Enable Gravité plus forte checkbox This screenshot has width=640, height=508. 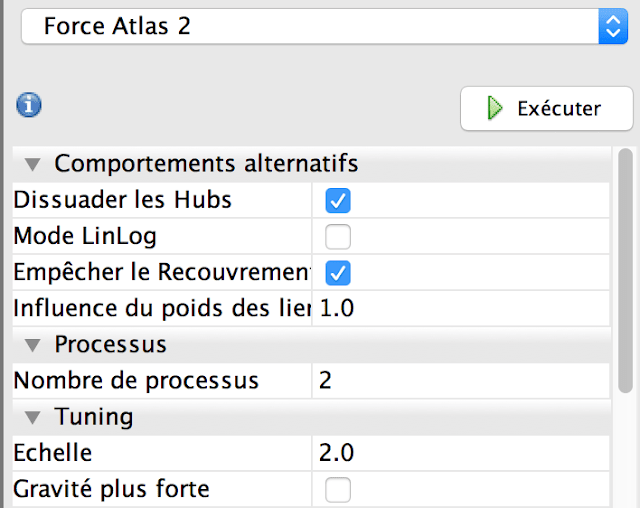pyautogui.click(x=338, y=490)
